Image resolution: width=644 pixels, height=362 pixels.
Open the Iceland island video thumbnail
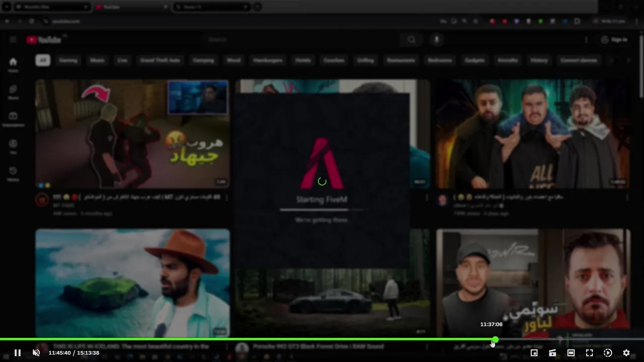coord(132,283)
